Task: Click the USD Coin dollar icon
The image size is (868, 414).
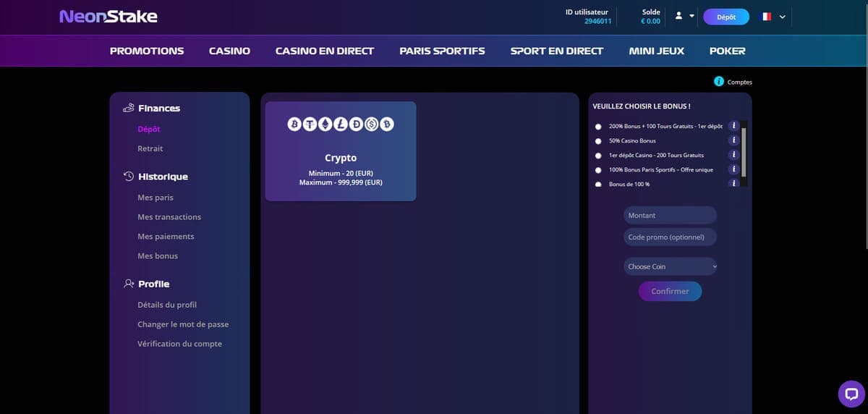Action: pyautogui.click(x=372, y=124)
